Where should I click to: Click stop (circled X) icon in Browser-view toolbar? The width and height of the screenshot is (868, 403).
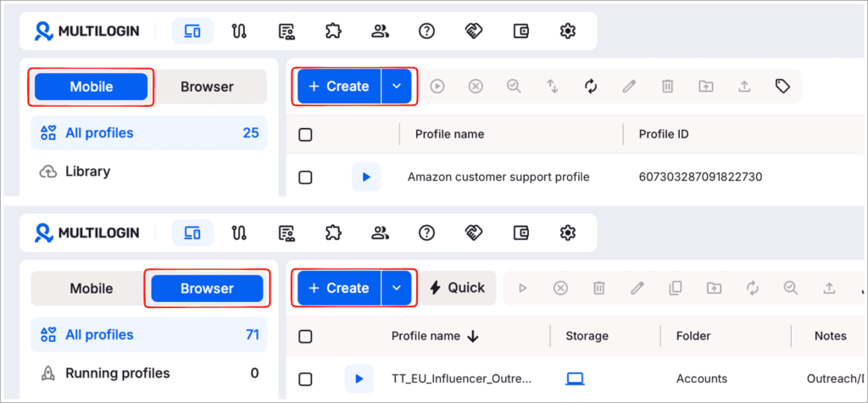[561, 288]
